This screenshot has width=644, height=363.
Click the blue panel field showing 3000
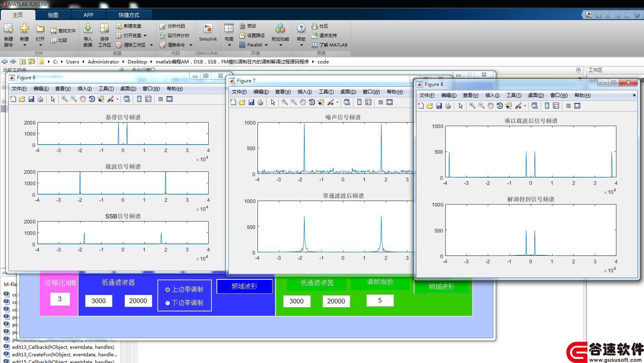pos(99,301)
